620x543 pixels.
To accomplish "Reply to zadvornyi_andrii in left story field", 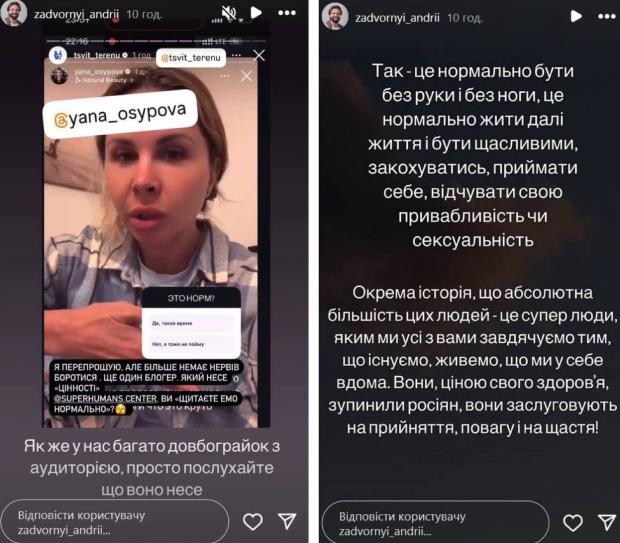I will pos(115,522).
